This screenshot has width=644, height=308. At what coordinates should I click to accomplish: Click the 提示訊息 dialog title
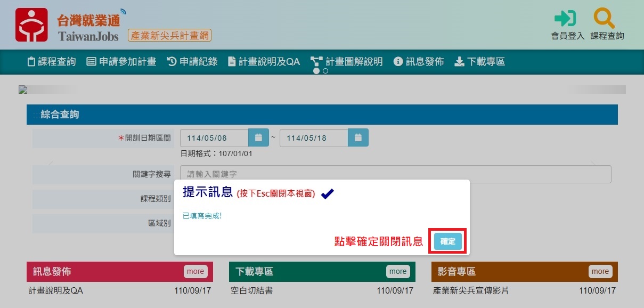pos(208,192)
